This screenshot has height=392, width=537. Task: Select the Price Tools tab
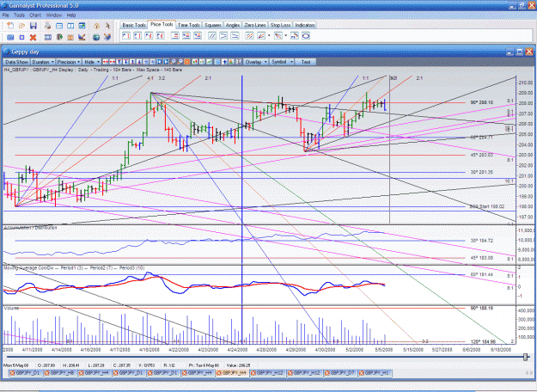point(162,24)
